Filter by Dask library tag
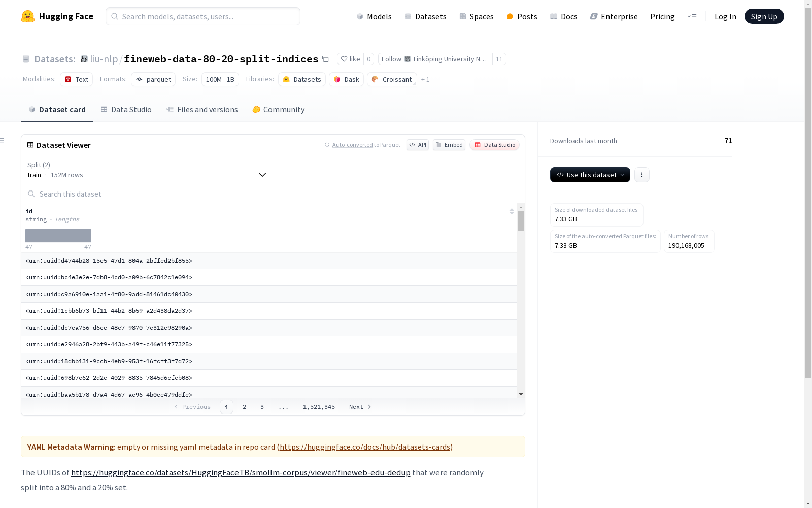The image size is (812, 508). click(x=347, y=79)
